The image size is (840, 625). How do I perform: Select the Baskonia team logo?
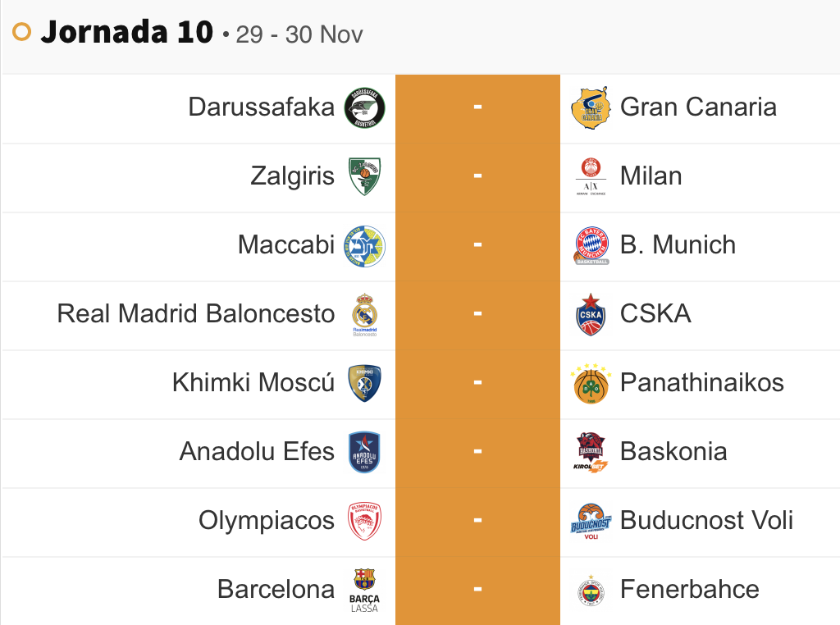coord(591,452)
